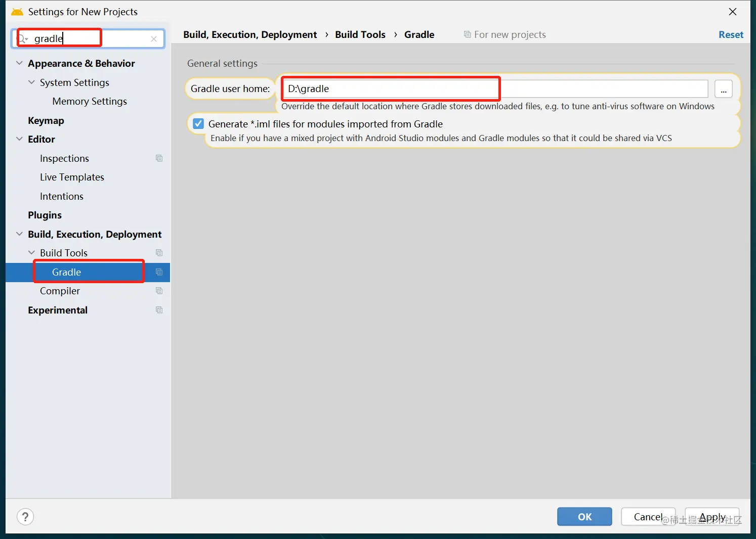Select Gradle in the settings tree
The image size is (756, 539).
coord(66,272)
